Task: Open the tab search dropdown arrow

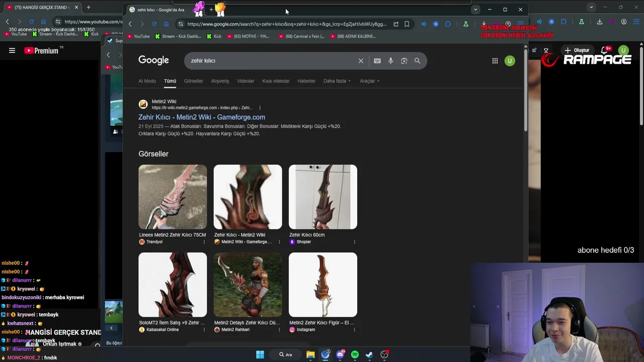Action: tap(475, 10)
